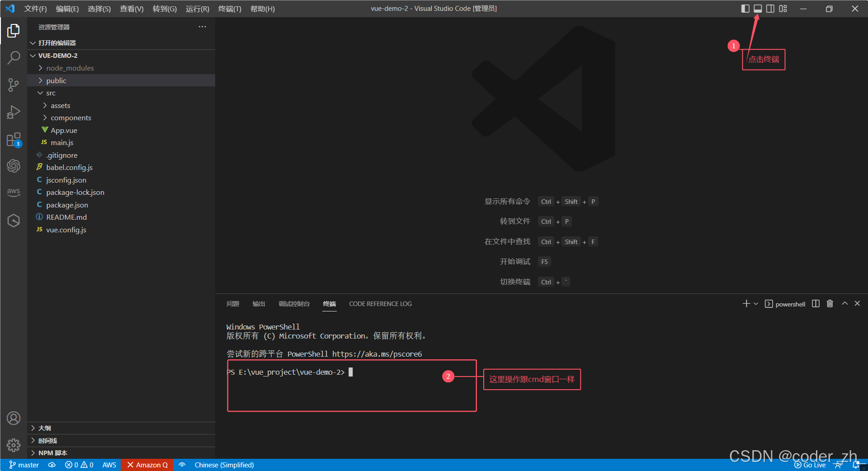Open the AWS sidebar icon
Viewport: 868px width, 471px height.
(14, 192)
